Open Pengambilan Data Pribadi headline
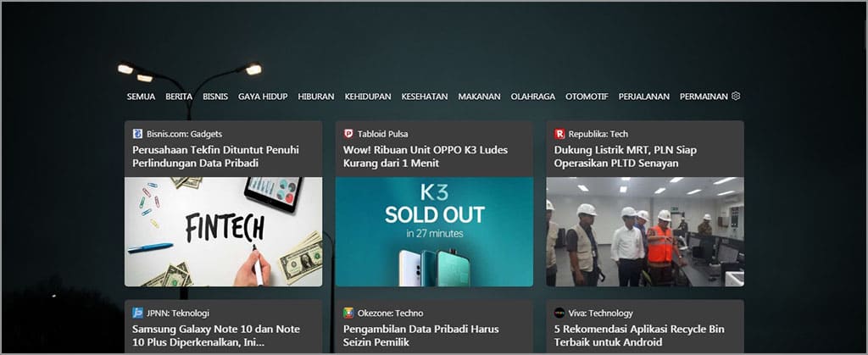This screenshot has width=868, height=355. pos(421,336)
